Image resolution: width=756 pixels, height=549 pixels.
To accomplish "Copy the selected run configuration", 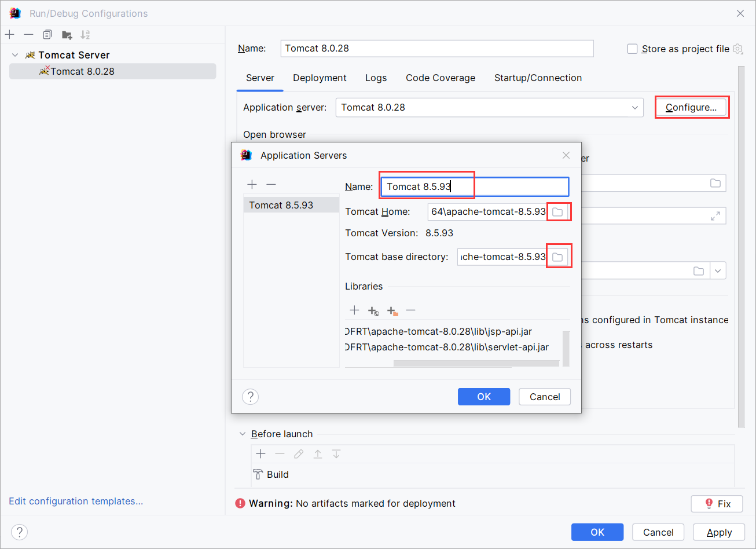I will 47,35.
